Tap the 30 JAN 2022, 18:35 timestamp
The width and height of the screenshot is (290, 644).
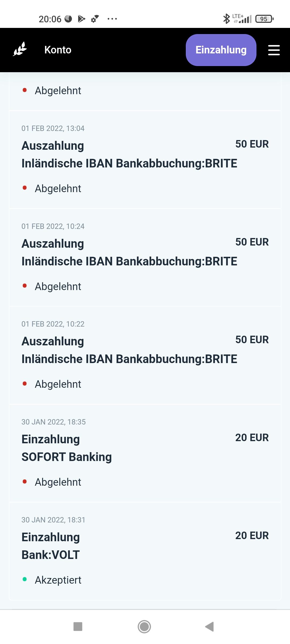pos(53,422)
